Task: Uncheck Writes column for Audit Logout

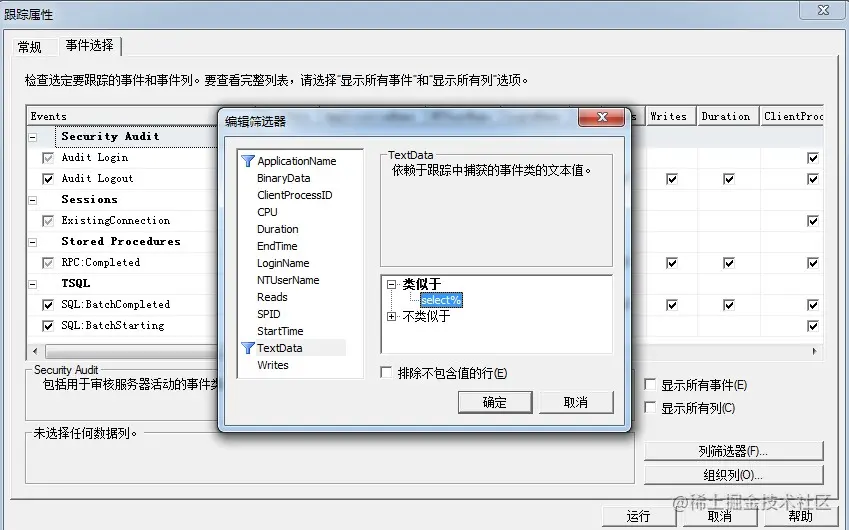Action: pyautogui.click(x=672, y=179)
